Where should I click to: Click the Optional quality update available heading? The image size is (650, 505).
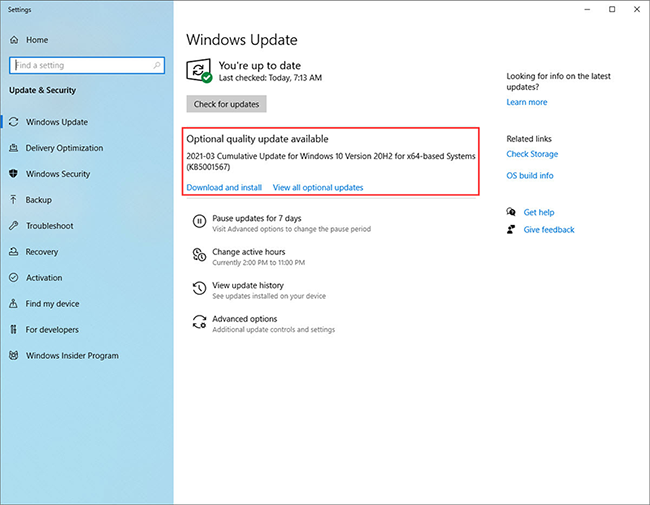tap(257, 139)
